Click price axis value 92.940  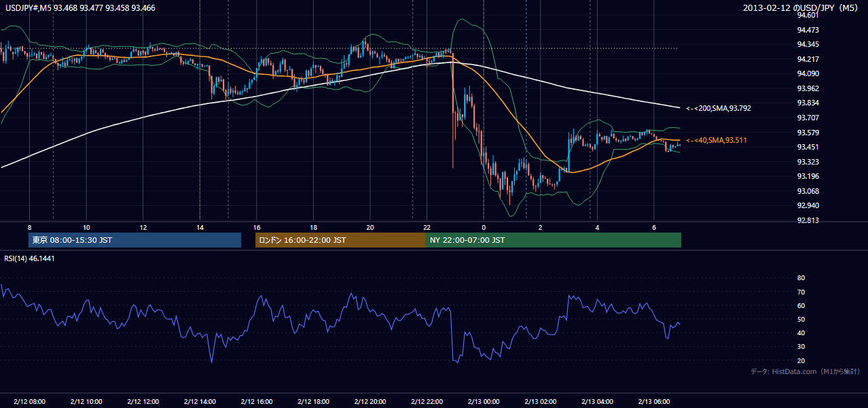[x=807, y=205]
